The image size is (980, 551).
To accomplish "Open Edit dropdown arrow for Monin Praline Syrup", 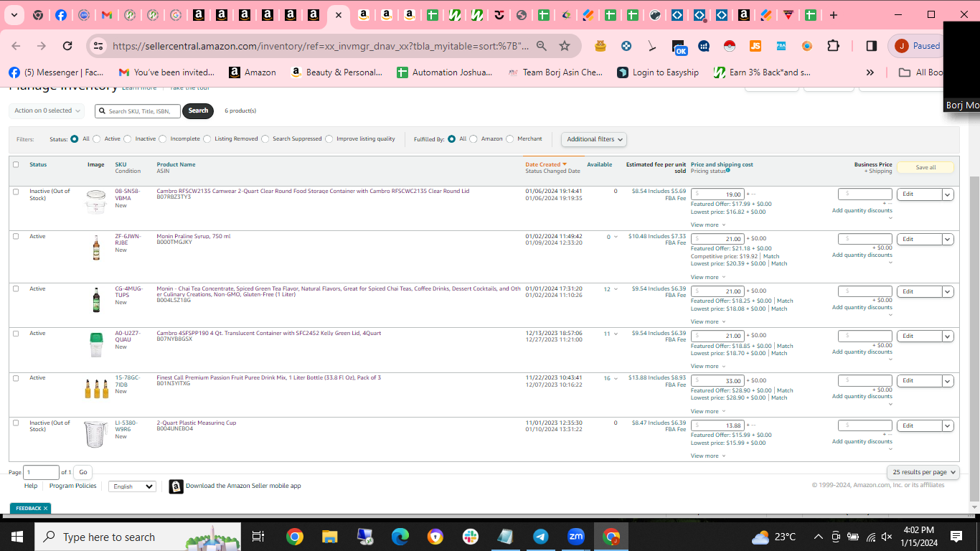I will click(948, 239).
